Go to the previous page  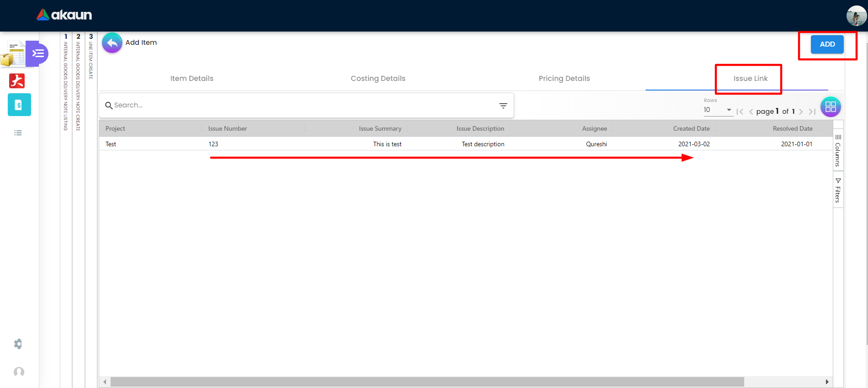[751, 112]
